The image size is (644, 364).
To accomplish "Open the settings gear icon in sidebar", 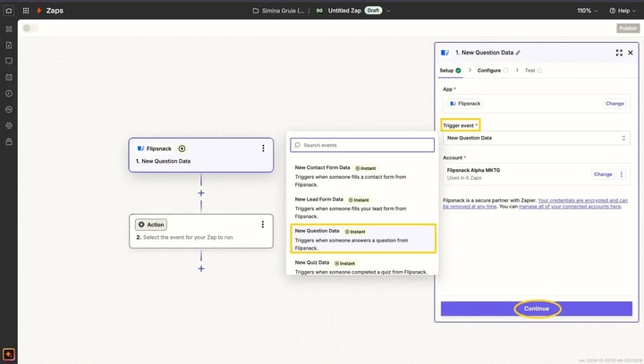I will click(x=9, y=126).
